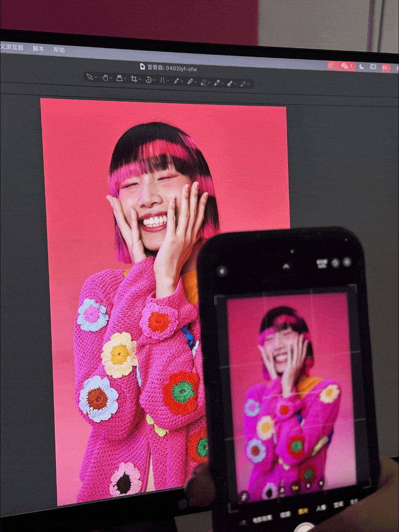This screenshot has height=532, width=399.
Task: Select the white balance eyedropper tool
Action: click(216, 83)
